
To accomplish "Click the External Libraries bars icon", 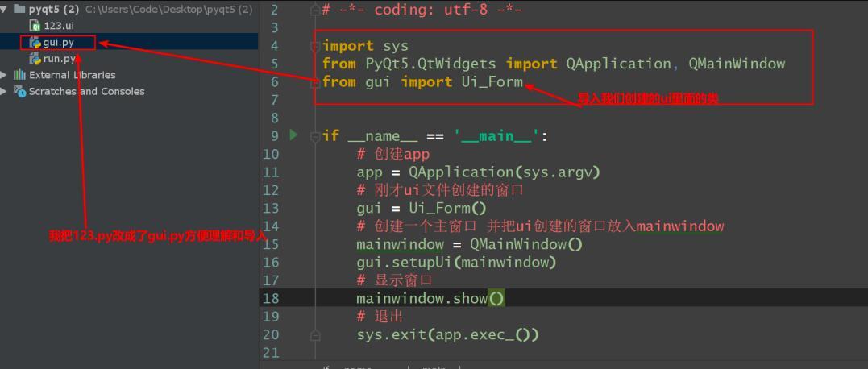I will (x=20, y=75).
